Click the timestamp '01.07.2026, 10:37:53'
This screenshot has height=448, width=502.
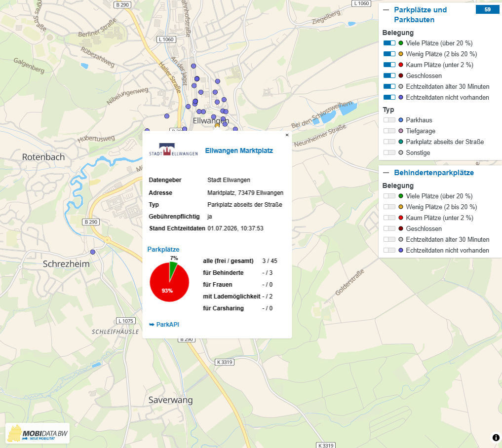tap(235, 228)
